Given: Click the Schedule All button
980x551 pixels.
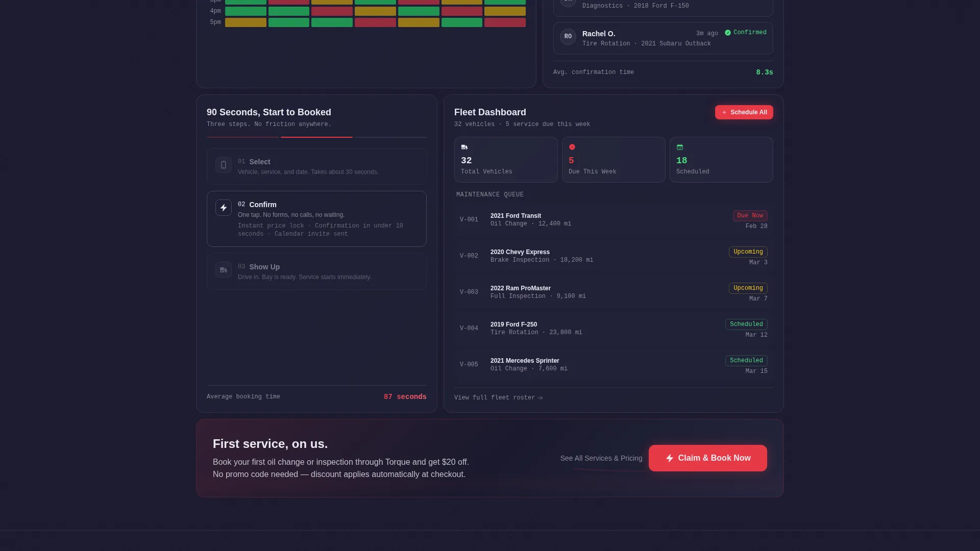Looking at the screenshot, I should [x=744, y=112].
